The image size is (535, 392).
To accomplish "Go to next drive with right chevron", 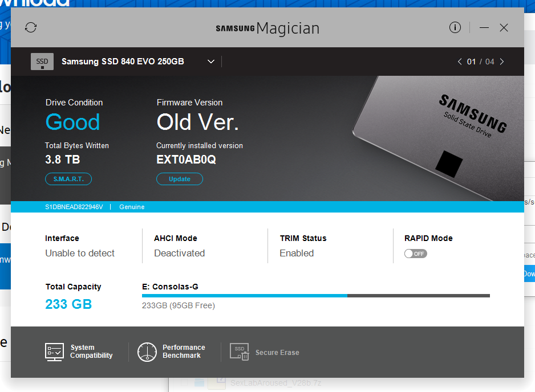I will coord(502,62).
